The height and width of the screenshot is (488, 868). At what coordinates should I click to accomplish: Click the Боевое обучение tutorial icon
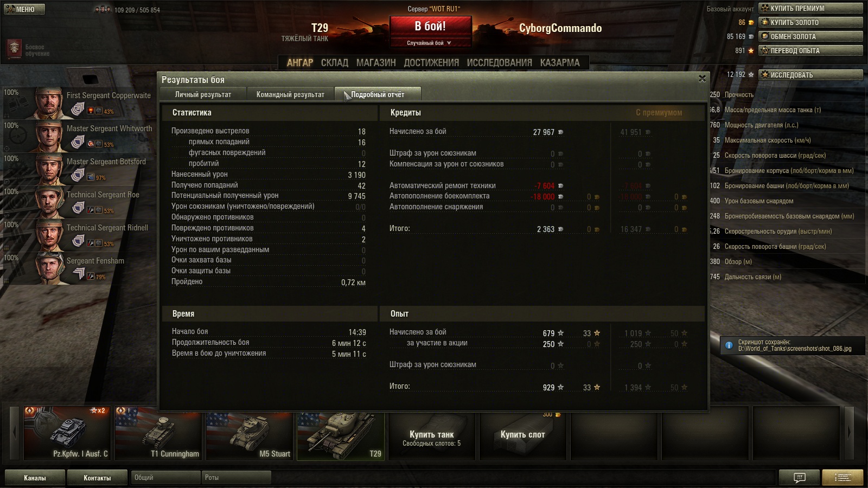coord(14,49)
